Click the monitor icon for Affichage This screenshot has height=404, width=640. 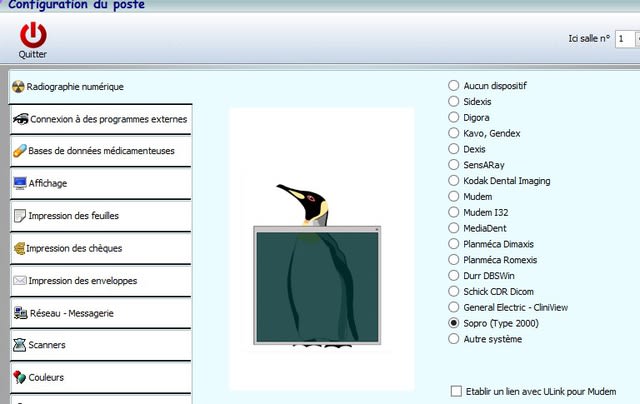coord(20,183)
